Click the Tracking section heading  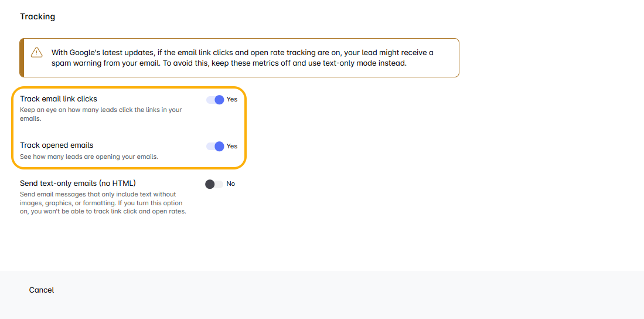38,16
